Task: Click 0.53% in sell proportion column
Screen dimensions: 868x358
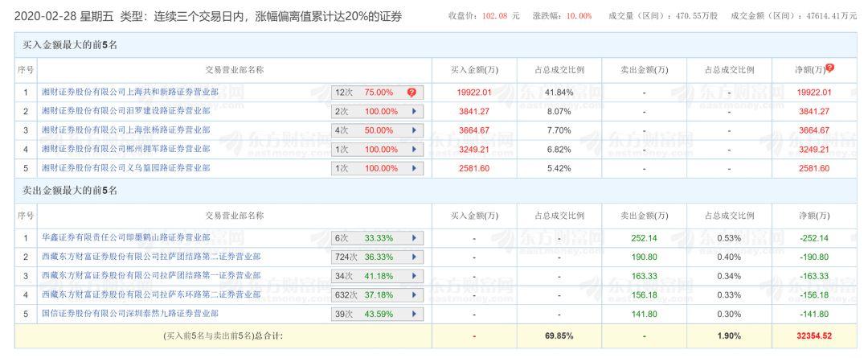Action: click(728, 238)
